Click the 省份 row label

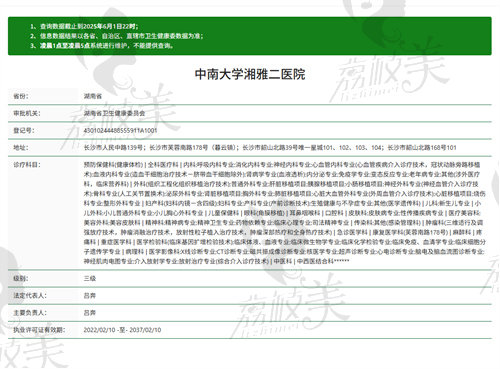coord(21,96)
